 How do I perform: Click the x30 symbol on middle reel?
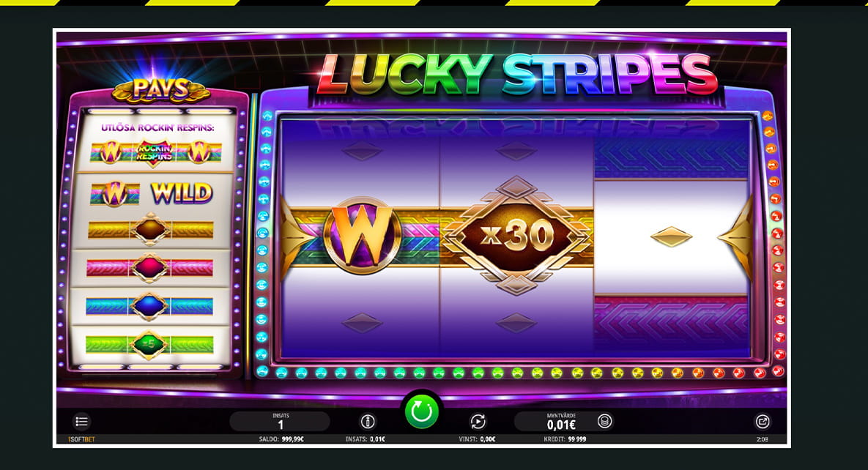tap(516, 236)
